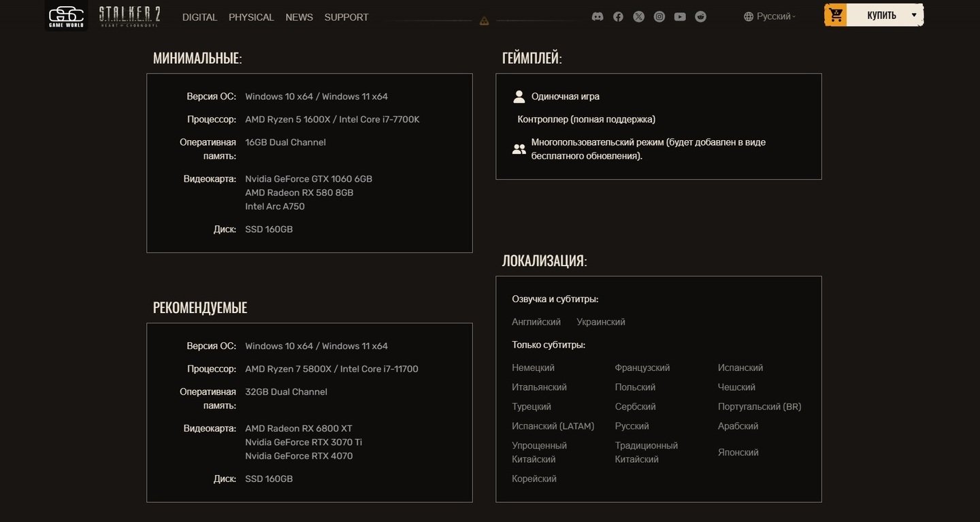The height and width of the screenshot is (522, 980).
Task: Click the 'Французский' language
Action: coord(642,368)
